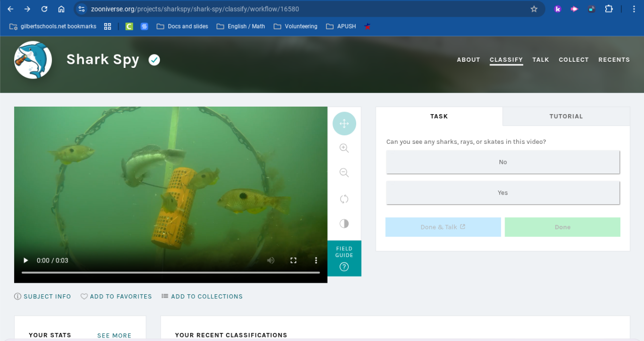Click the video progress bar
The height and width of the screenshot is (341, 644).
[x=171, y=273]
